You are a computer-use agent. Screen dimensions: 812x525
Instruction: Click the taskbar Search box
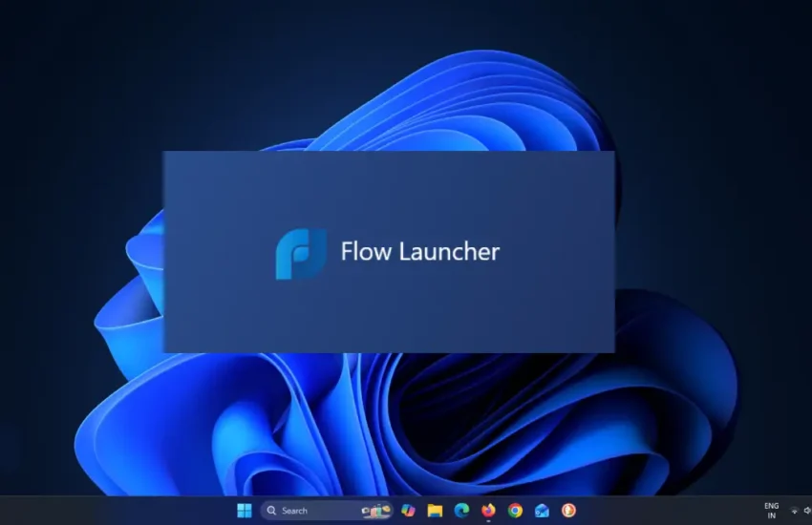click(x=327, y=511)
